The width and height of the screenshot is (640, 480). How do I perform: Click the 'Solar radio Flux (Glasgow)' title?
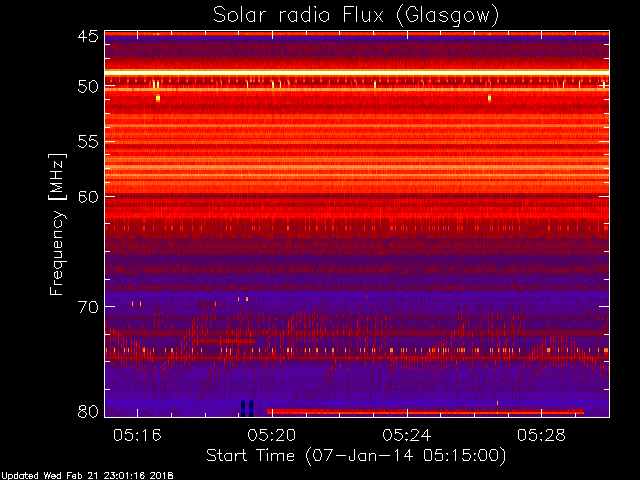pyautogui.click(x=356, y=16)
